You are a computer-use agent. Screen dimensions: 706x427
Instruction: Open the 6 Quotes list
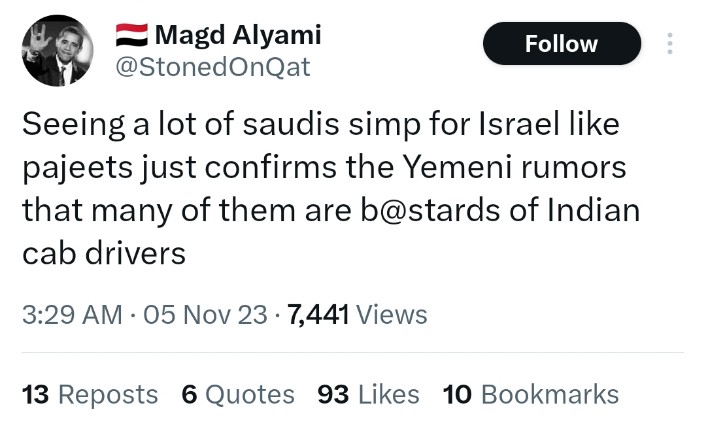(x=238, y=394)
